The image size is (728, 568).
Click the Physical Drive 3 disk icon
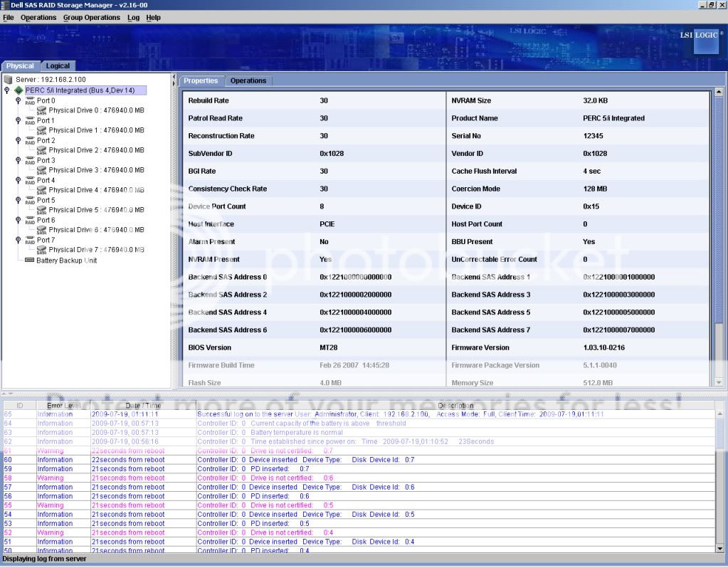pos(41,170)
